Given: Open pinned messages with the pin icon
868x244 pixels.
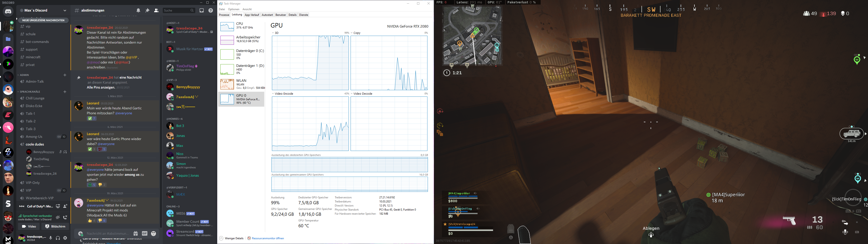Looking at the screenshot, I should point(147,10).
